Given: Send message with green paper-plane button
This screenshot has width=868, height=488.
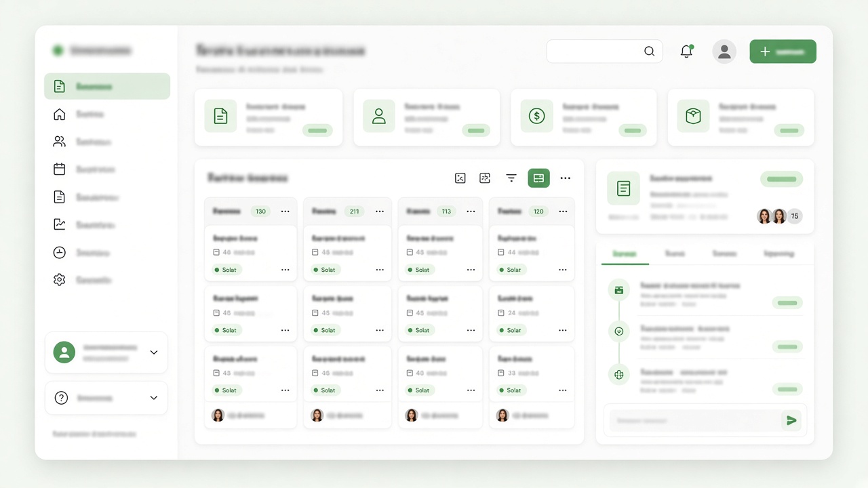Looking at the screenshot, I should pyautogui.click(x=791, y=421).
